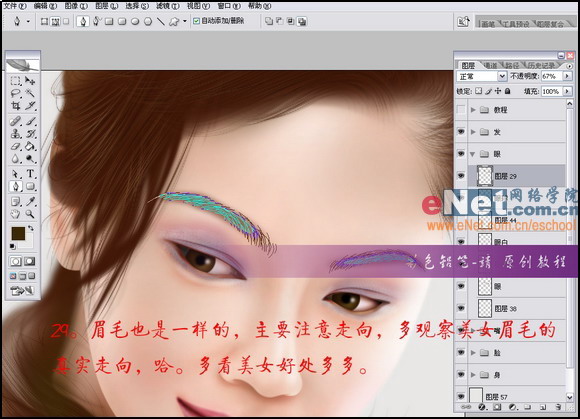580x419 pixels.
Task: Create new layer from Layers panel footer
Action: click(543, 407)
